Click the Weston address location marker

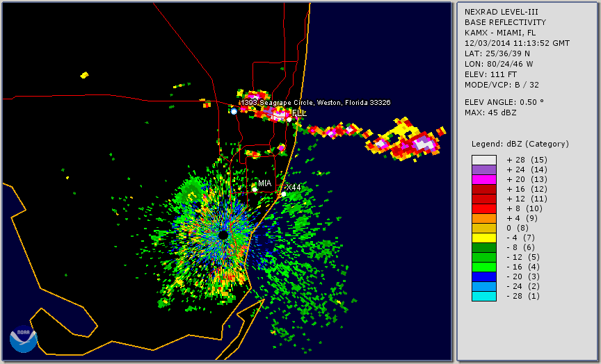tap(234, 111)
